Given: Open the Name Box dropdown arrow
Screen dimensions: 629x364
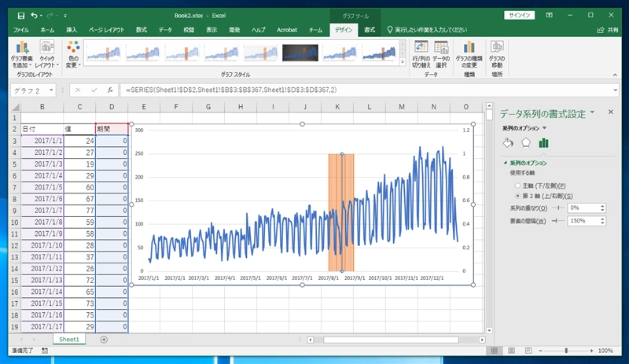Looking at the screenshot, I should 51,90.
